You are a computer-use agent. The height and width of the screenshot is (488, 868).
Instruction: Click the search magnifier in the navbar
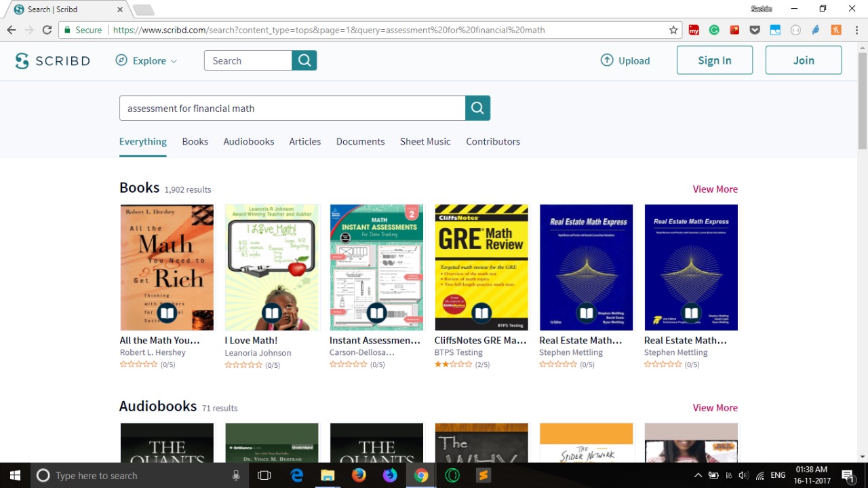304,60
